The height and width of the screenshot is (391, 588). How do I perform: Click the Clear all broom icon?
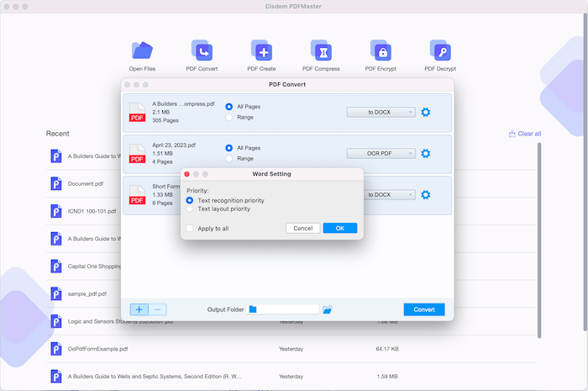(512, 134)
